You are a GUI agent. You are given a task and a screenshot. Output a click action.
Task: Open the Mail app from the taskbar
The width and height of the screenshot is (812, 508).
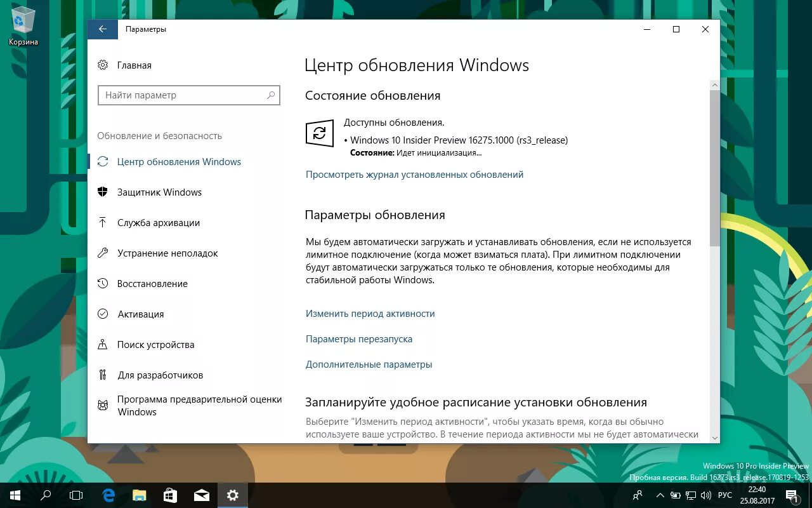tap(201, 495)
